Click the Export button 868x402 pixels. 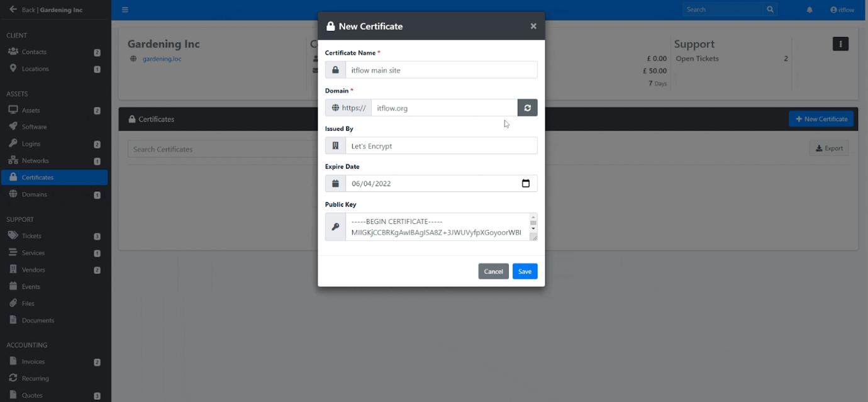tap(828, 148)
